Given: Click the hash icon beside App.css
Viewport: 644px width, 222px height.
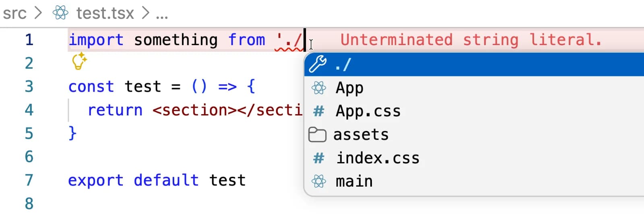Looking at the screenshot, I should [x=318, y=111].
